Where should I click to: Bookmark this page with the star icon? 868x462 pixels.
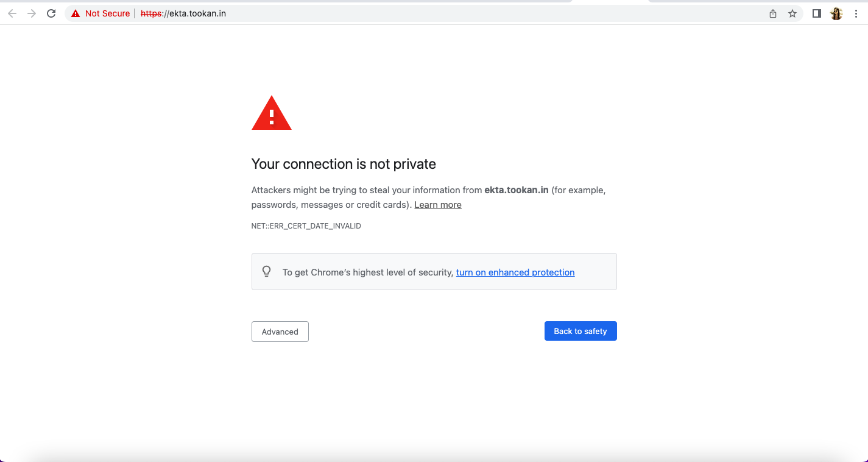point(792,13)
